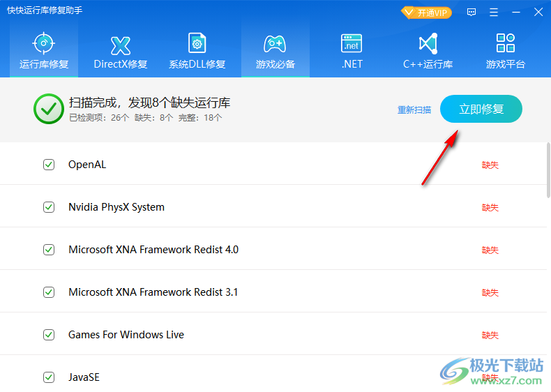551x392 pixels.
Task: Open the hamburger main menu
Action: 494,13
